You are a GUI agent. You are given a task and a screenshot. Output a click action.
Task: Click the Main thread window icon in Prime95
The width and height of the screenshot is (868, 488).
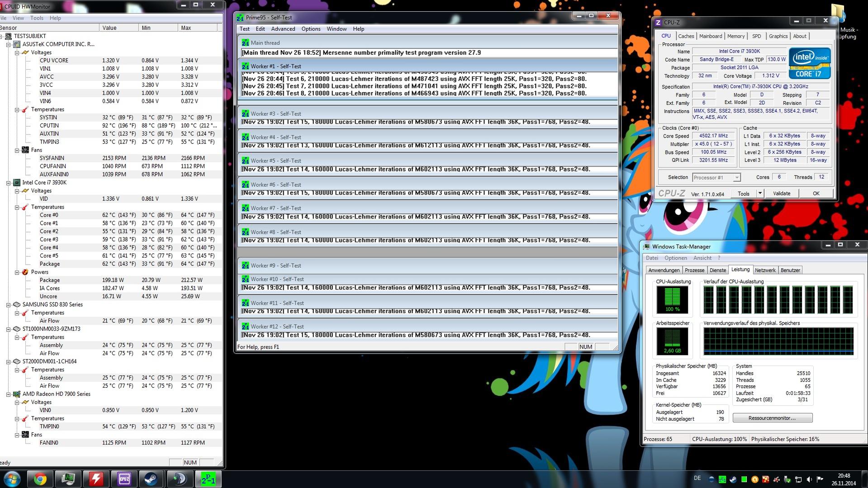tap(245, 43)
